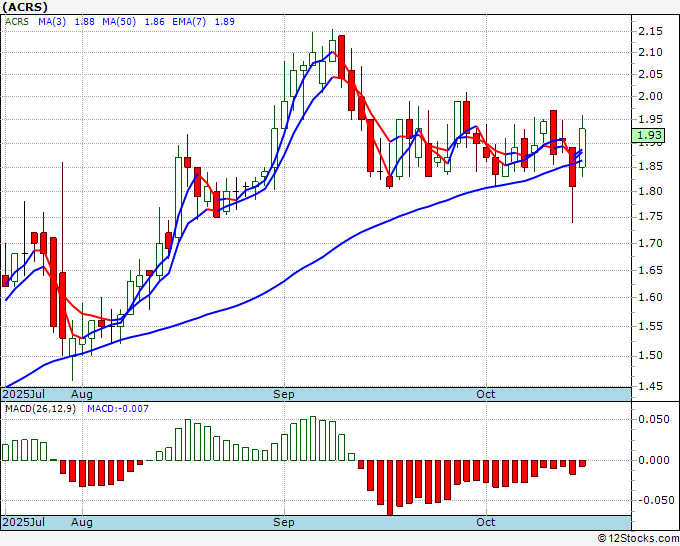
Task: Click the 2.15 price axis label
Action: tap(650, 31)
